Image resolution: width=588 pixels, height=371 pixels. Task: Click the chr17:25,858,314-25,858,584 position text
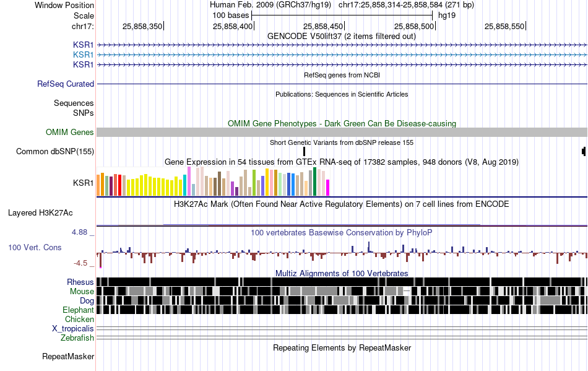tap(406, 5)
